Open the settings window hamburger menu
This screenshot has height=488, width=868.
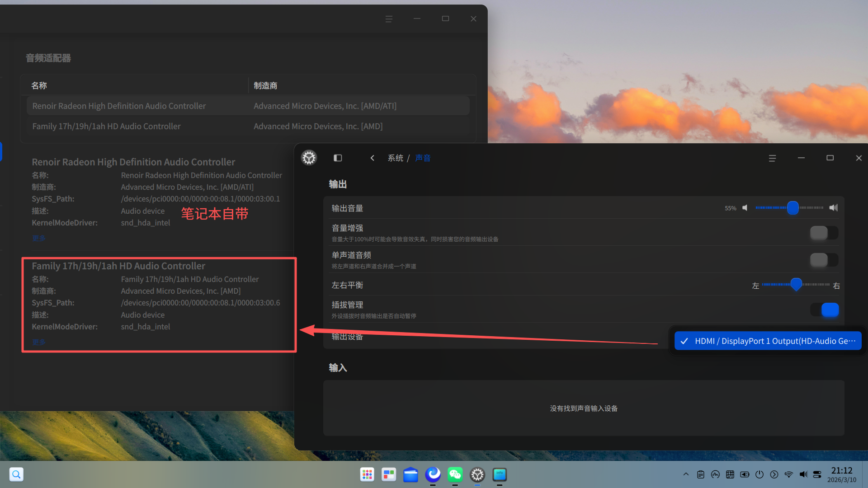[x=772, y=158]
